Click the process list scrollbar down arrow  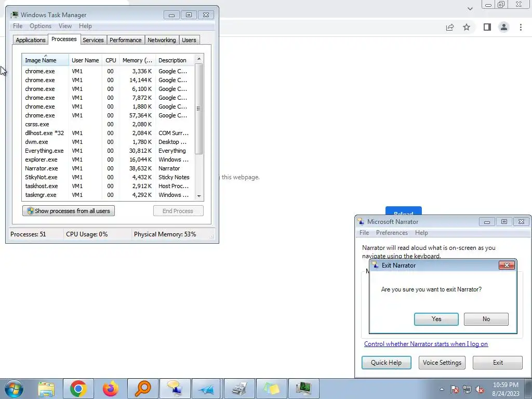[199, 196]
